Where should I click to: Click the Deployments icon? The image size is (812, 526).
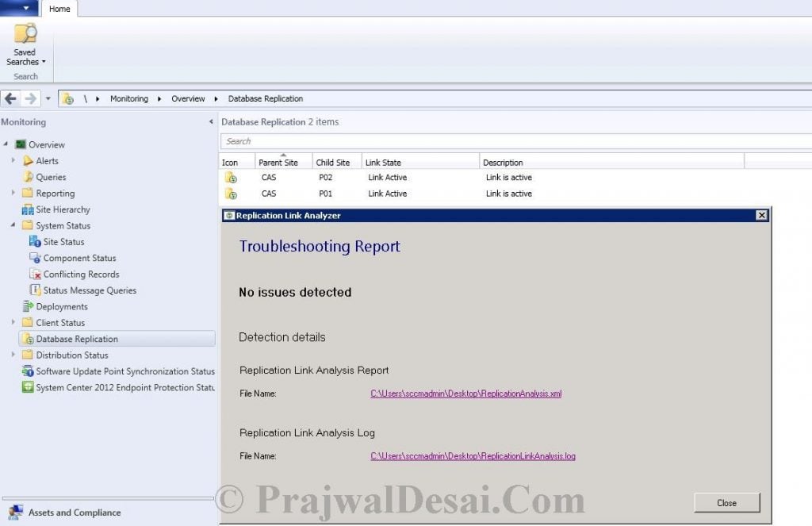pyautogui.click(x=28, y=306)
